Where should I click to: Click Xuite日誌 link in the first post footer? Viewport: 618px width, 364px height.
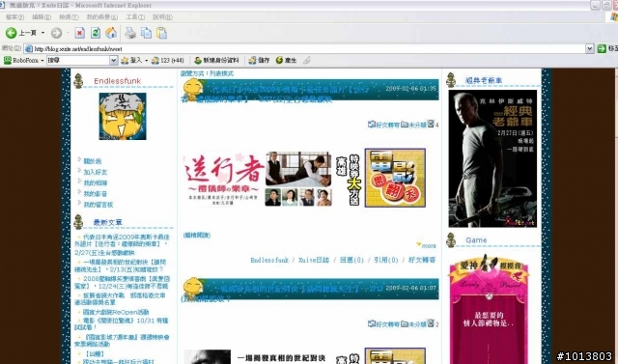313,260
